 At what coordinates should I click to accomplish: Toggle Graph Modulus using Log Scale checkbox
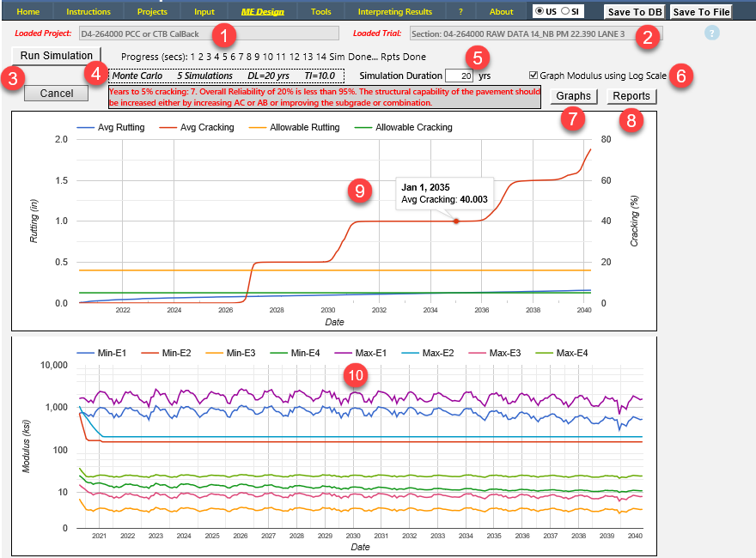[x=534, y=76]
